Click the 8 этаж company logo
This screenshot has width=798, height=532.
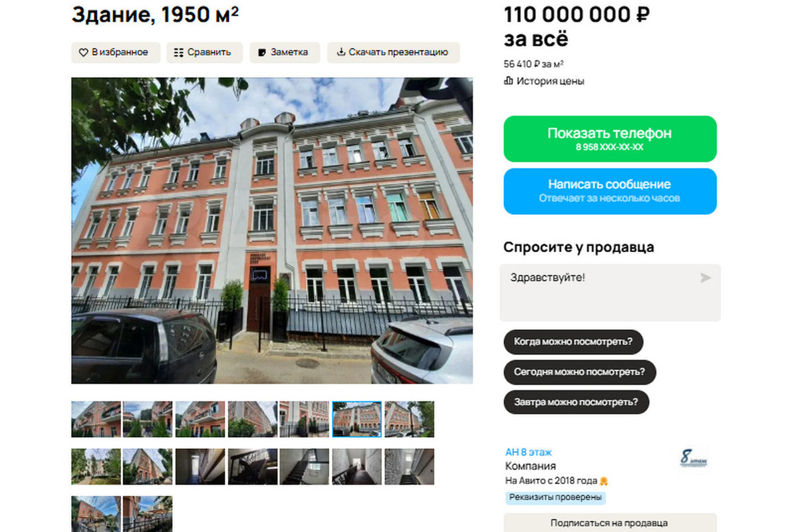coord(694,458)
